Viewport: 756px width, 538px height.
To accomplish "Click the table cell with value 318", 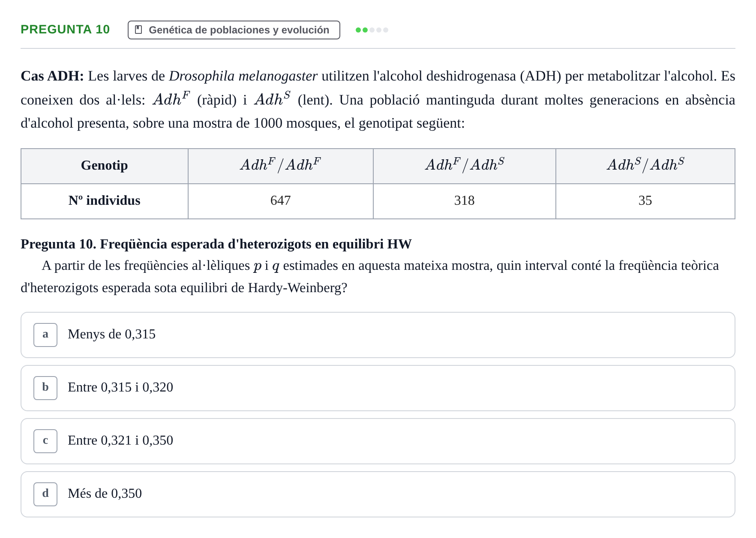I will [x=465, y=201].
